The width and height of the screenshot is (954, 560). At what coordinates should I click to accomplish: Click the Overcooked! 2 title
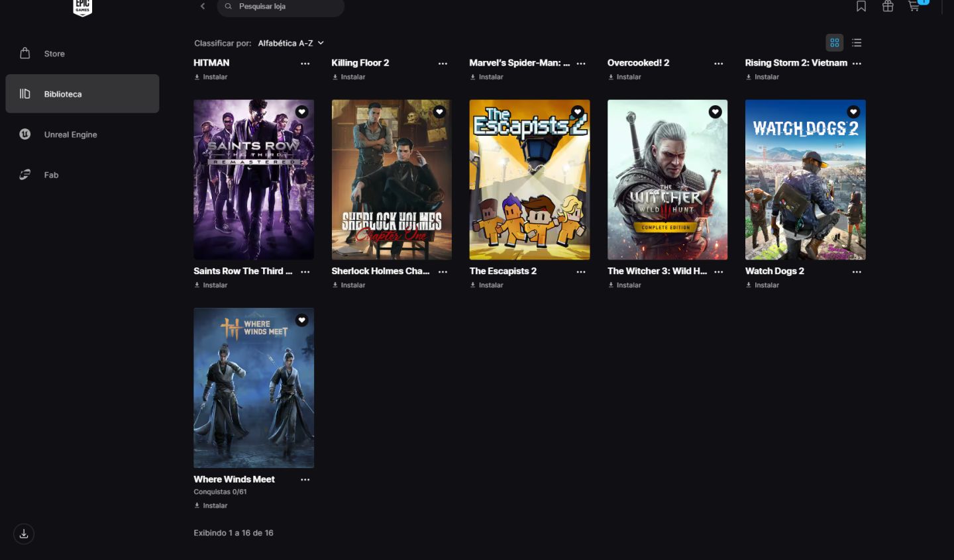(639, 63)
